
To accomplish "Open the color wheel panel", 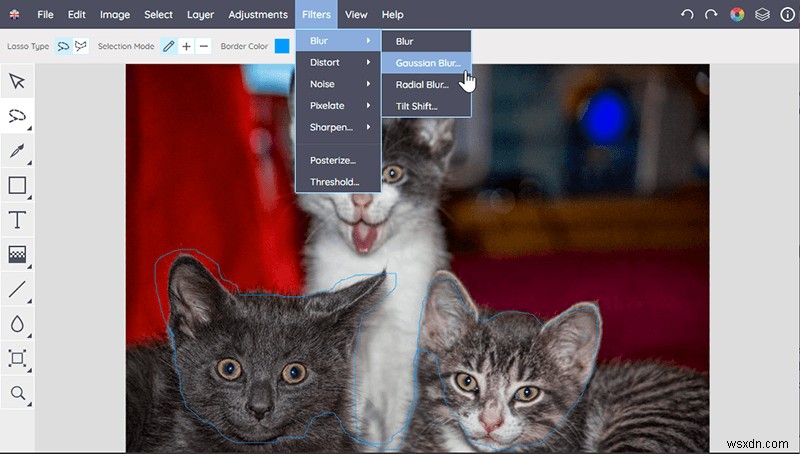I will tap(737, 14).
